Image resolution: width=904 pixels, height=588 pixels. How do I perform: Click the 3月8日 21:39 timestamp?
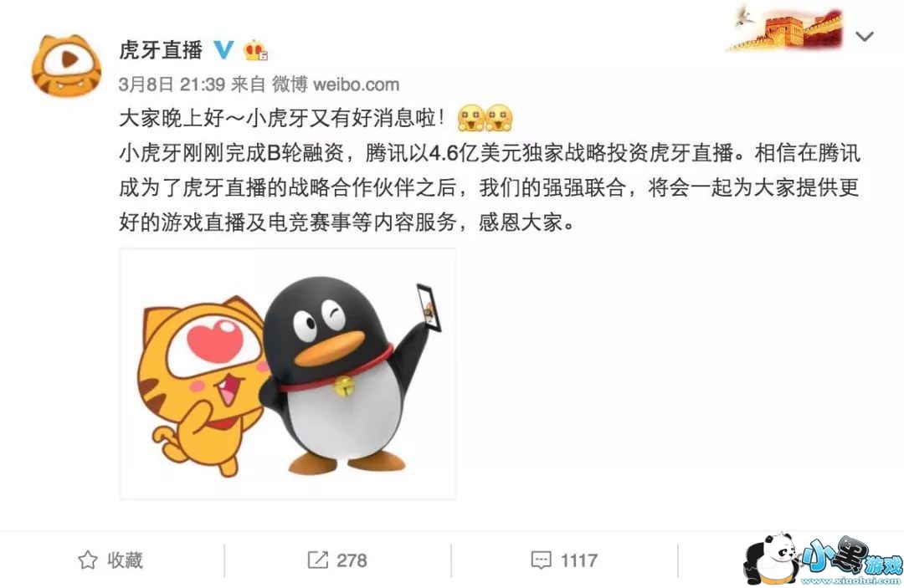click(172, 84)
